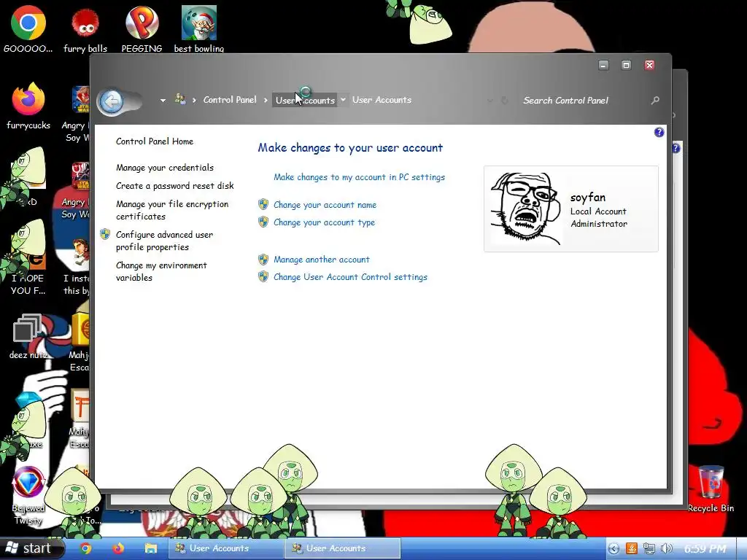Show hidden tray icons arrow

614,548
